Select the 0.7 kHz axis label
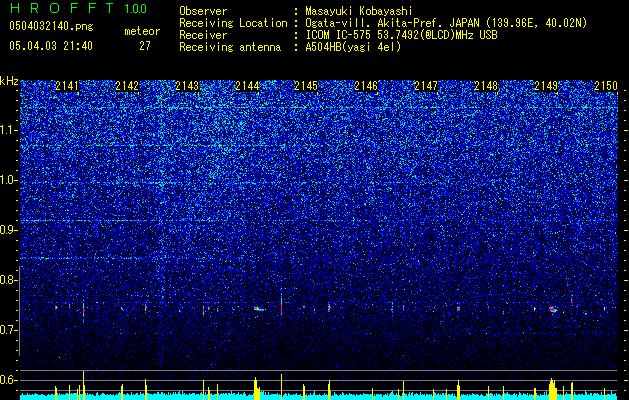629x400 pixels. (9, 330)
